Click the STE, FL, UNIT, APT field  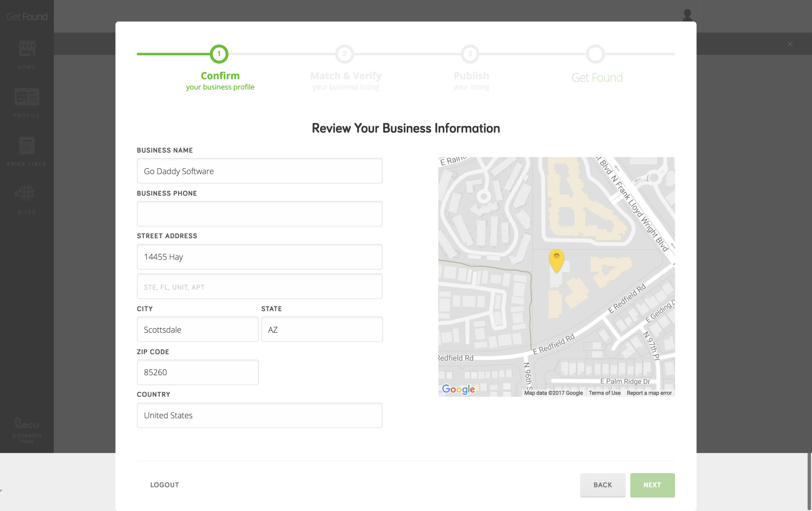coord(259,287)
